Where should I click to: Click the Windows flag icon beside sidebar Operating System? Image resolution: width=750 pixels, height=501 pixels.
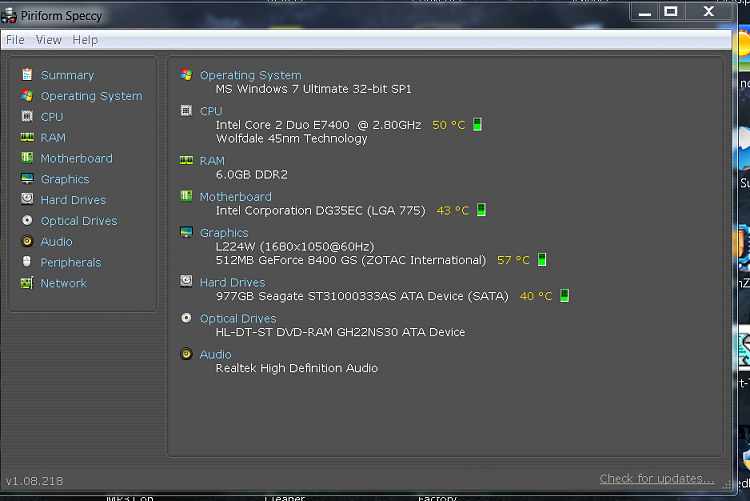tap(27, 96)
